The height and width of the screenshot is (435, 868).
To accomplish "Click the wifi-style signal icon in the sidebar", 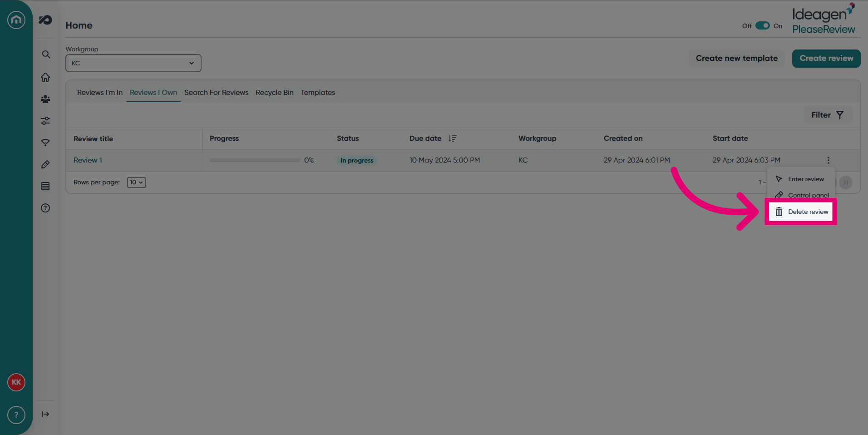I will tap(45, 143).
